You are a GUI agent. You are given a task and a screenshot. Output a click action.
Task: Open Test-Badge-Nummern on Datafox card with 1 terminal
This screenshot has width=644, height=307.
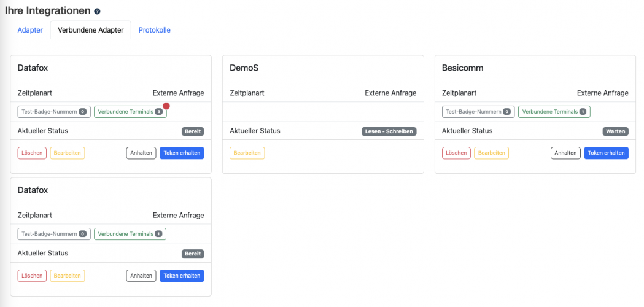[x=54, y=234]
